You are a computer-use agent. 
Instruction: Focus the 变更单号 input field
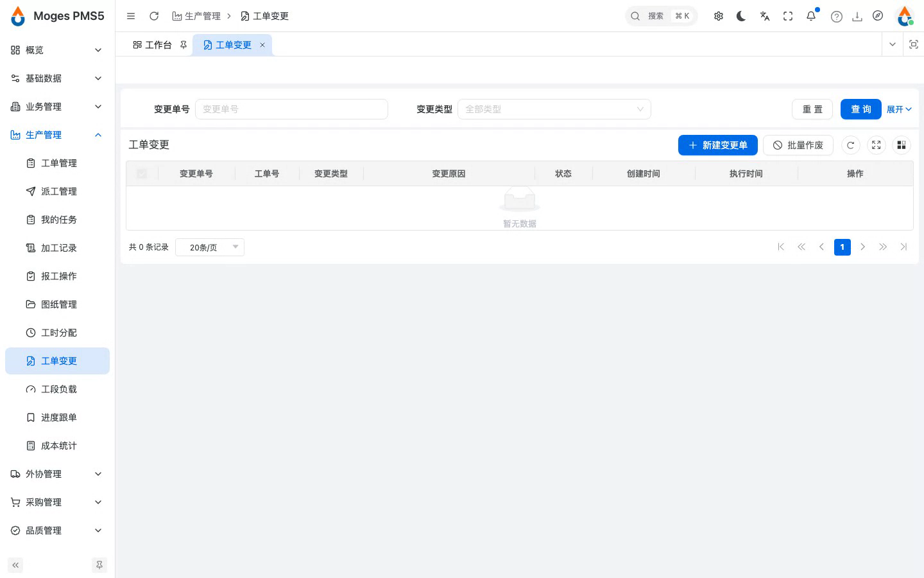tap(291, 109)
